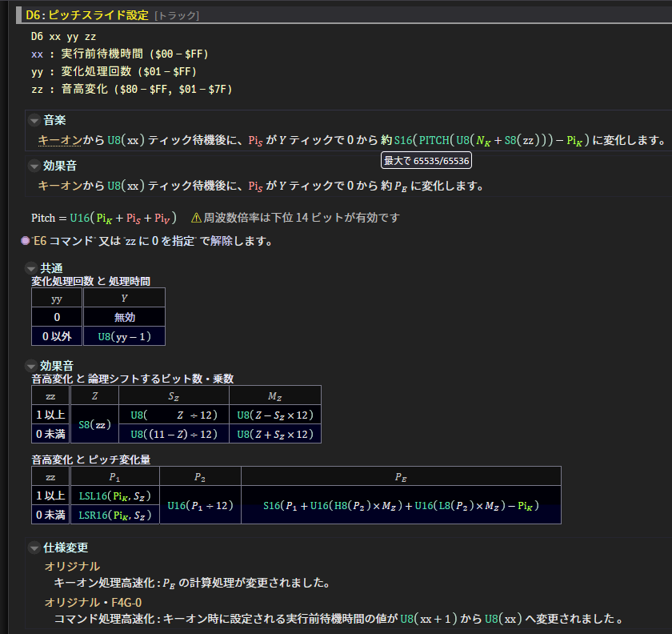
Task: Click the underlined キーオン link in 音楽
Action: (x=60, y=140)
